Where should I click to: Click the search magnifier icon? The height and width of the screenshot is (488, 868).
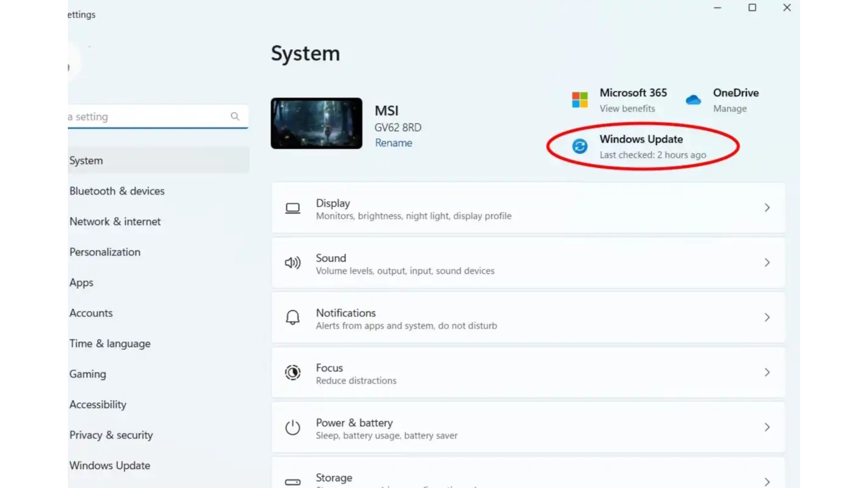pyautogui.click(x=235, y=116)
